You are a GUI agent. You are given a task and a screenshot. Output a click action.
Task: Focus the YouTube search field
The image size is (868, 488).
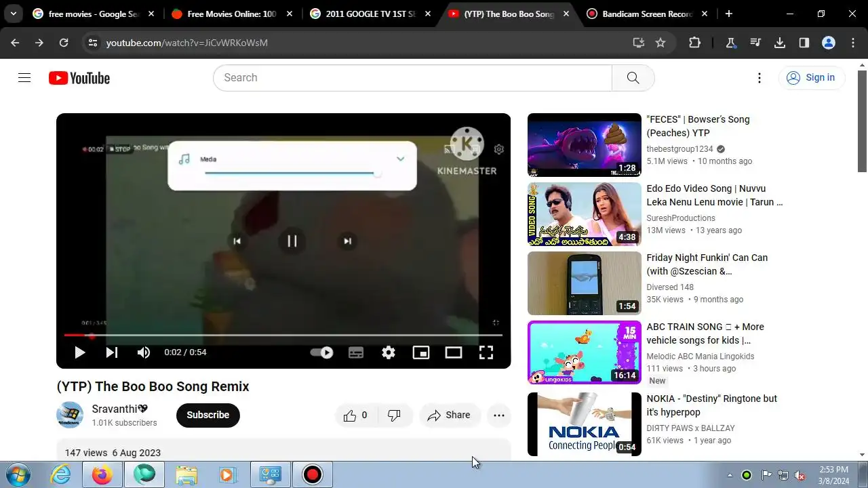(x=412, y=78)
